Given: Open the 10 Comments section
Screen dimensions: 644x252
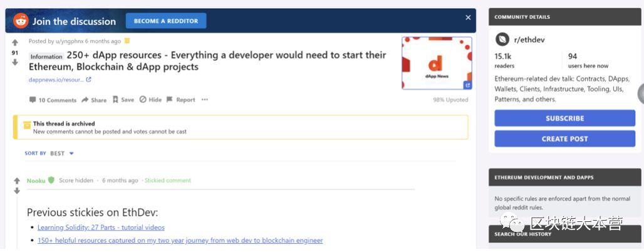Looking at the screenshot, I should 53,100.
